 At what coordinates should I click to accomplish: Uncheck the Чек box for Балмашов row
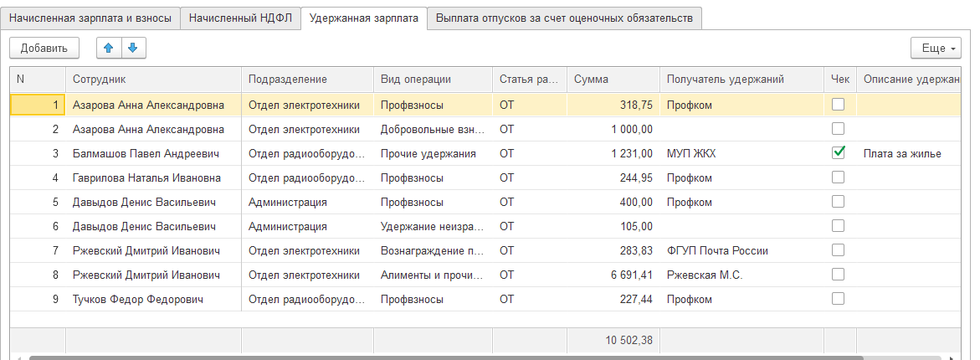(x=838, y=153)
